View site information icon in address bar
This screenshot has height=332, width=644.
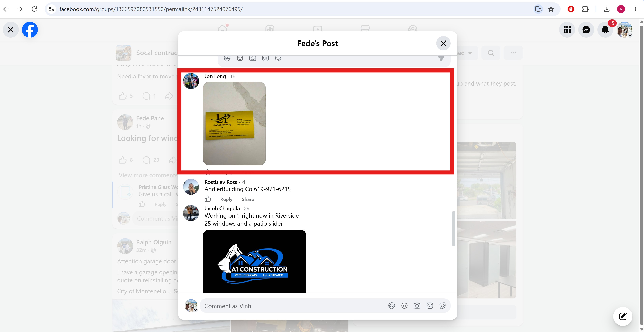tap(51, 9)
